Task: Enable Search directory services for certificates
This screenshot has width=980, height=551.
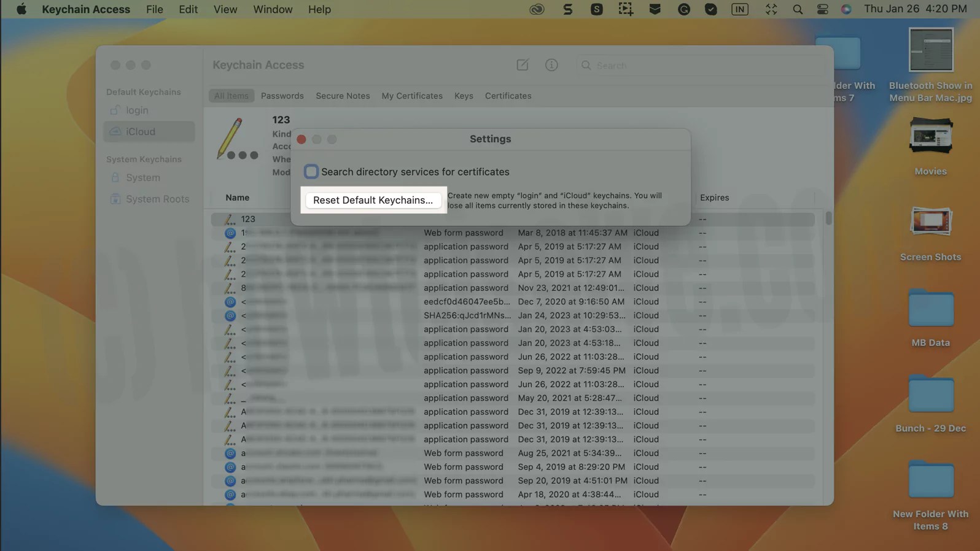Action: coord(311,172)
